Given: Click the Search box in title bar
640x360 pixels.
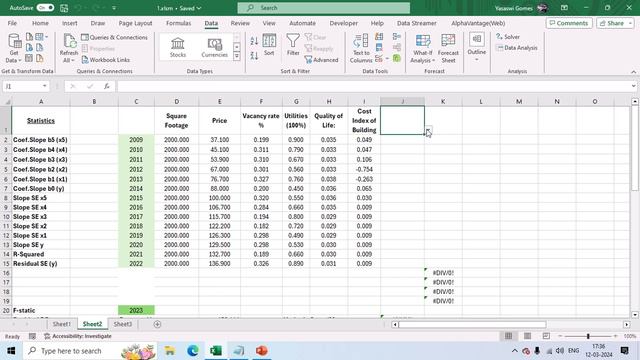Looking at the screenshot, I should [324, 8].
